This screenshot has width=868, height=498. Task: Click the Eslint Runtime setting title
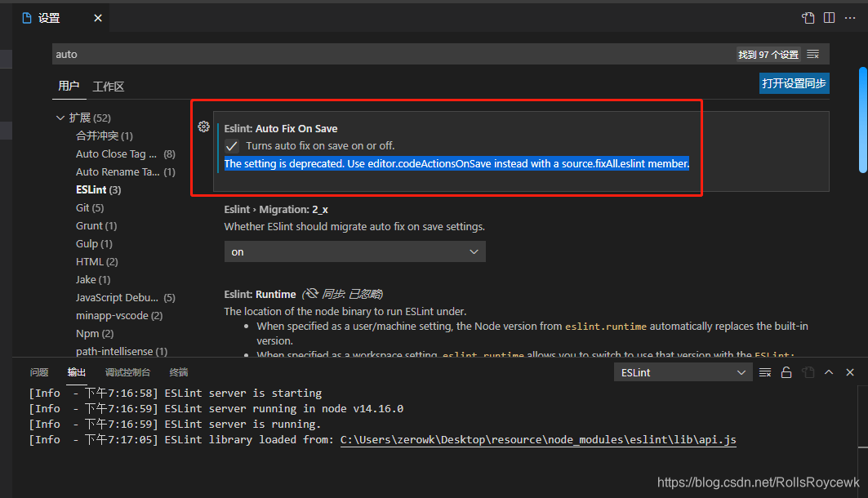click(260, 295)
